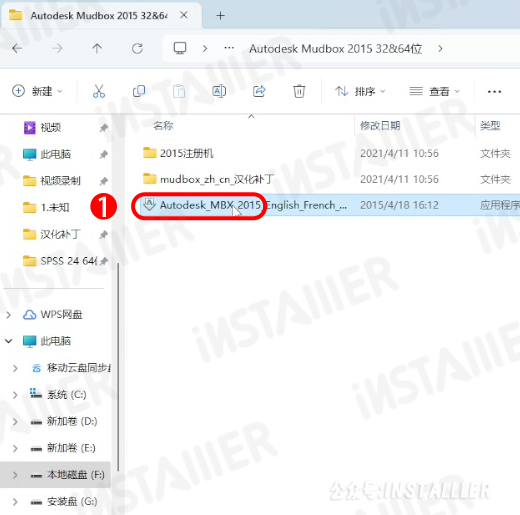Expand the 系统 (C:) drive node

click(15, 395)
